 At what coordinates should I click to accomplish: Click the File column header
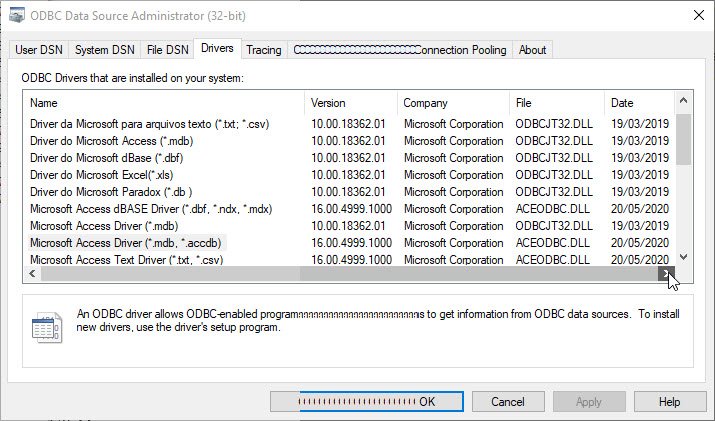(557, 103)
